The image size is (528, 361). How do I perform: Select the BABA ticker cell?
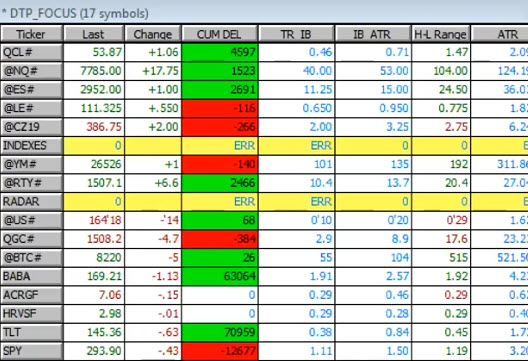(x=32, y=276)
